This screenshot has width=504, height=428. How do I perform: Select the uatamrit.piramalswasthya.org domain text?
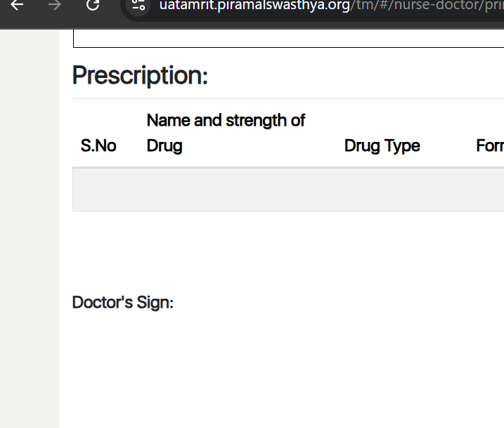(254, 6)
